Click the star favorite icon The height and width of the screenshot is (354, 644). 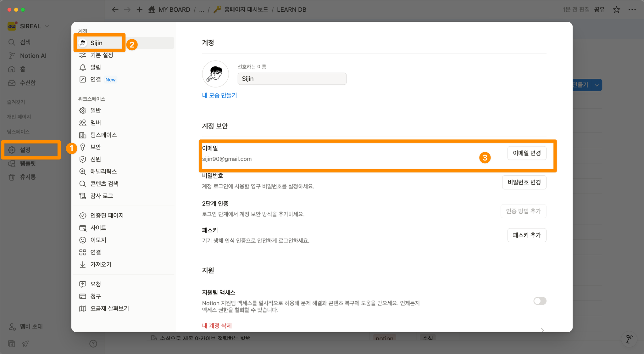pos(616,10)
